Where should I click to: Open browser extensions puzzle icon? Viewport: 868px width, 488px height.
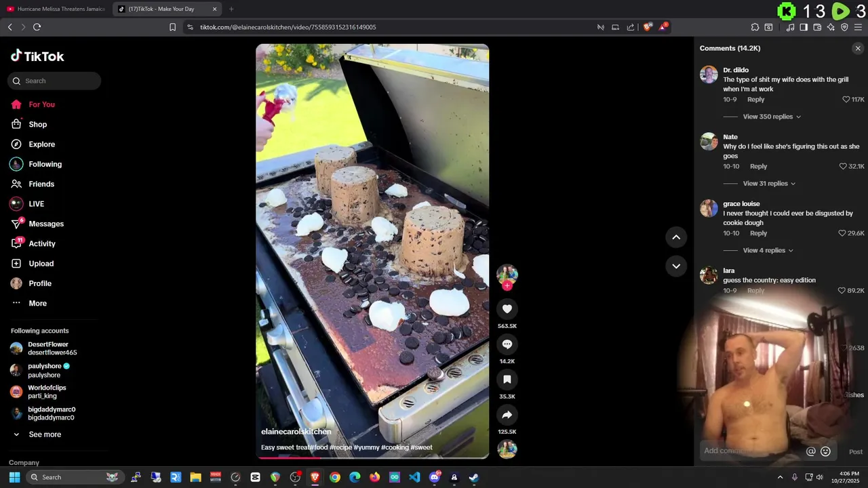[x=755, y=27]
